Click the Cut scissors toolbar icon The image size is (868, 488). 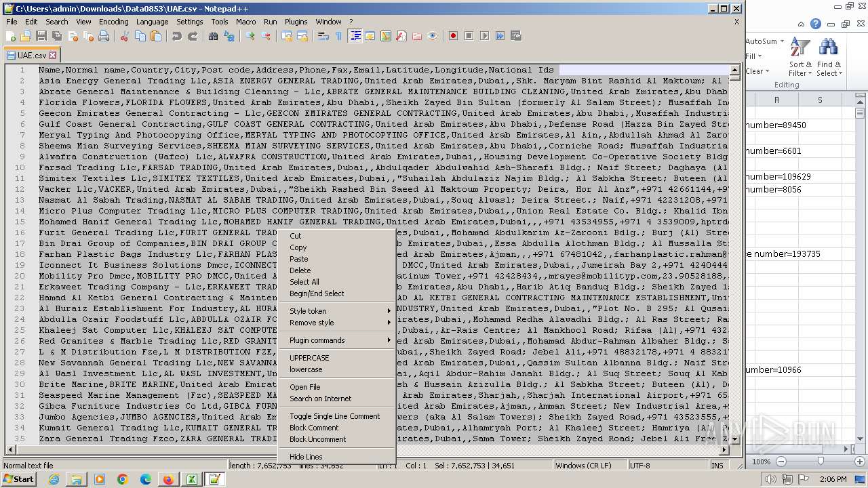tap(125, 36)
